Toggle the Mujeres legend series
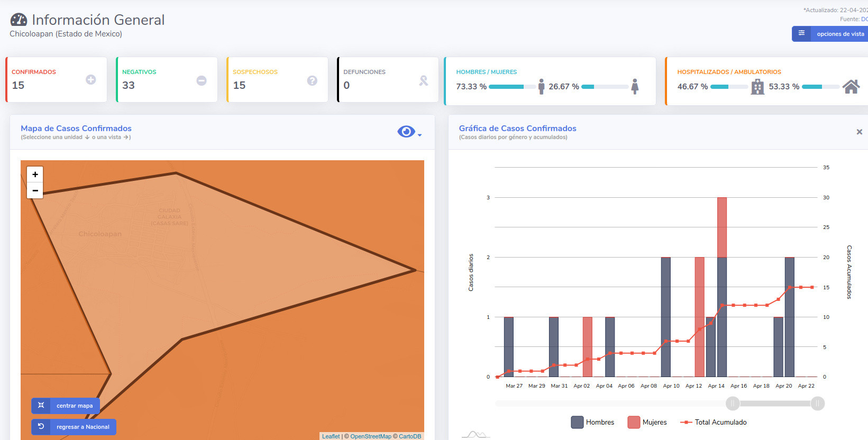The height and width of the screenshot is (440, 868). click(647, 422)
